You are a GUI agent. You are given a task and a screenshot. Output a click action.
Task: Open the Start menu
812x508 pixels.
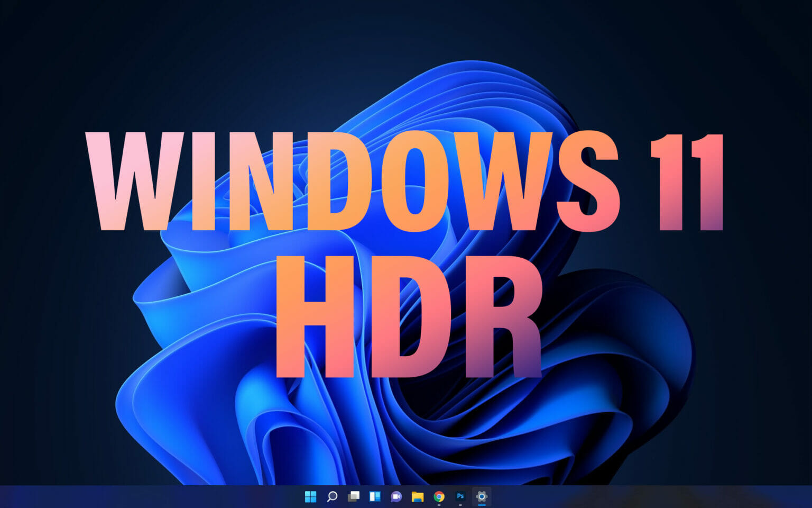311,497
